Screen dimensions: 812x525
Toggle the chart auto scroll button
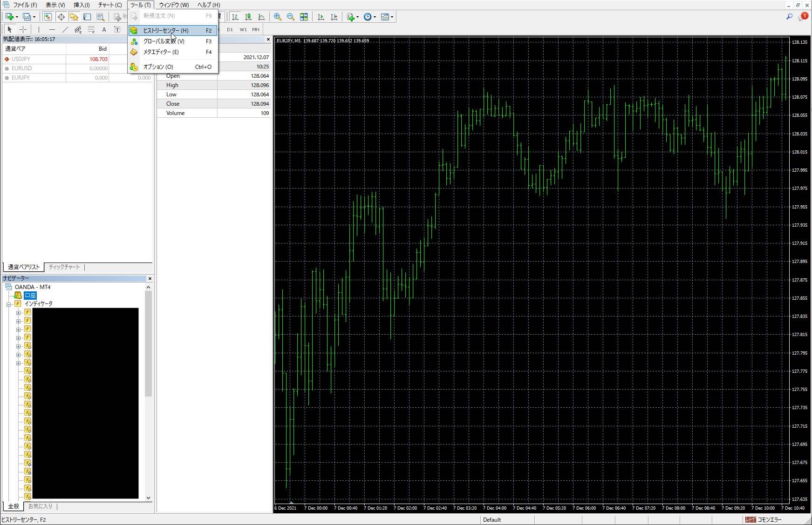(x=321, y=17)
